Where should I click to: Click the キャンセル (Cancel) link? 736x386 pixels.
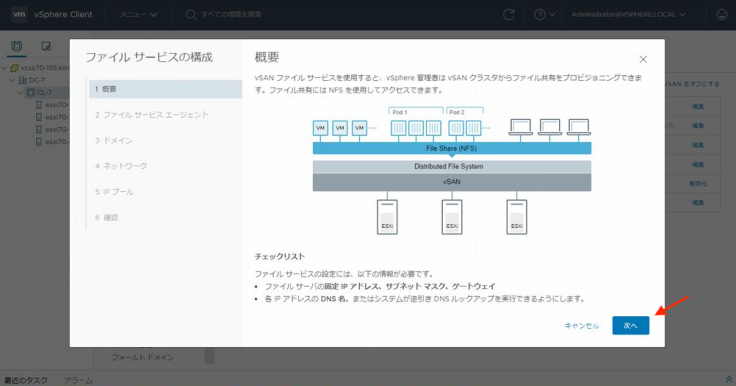click(582, 326)
